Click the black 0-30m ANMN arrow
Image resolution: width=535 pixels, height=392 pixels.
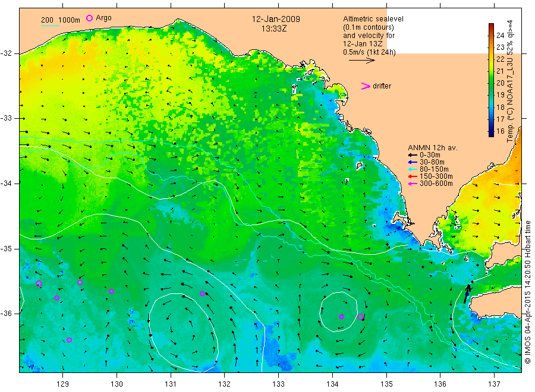click(413, 155)
